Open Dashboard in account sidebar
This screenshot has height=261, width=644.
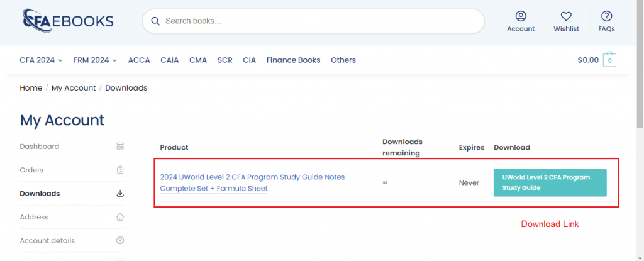(x=40, y=147)
